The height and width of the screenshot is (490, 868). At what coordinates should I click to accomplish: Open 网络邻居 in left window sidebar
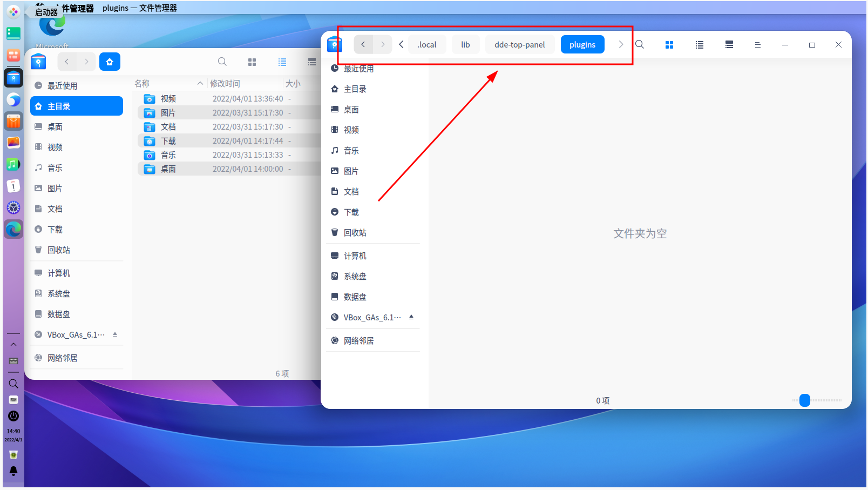[77, 358]
